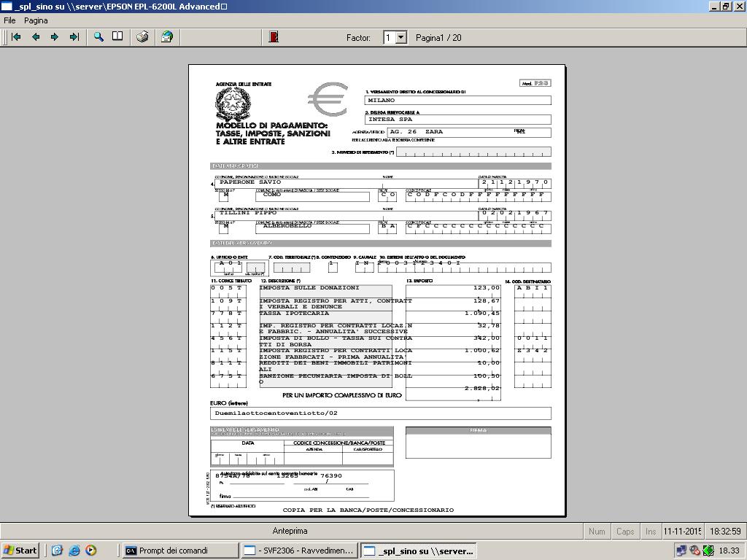Open the File menu
The height and width of the screenshot is (560, 747).
pyautogui.click(x=9, y=20)
